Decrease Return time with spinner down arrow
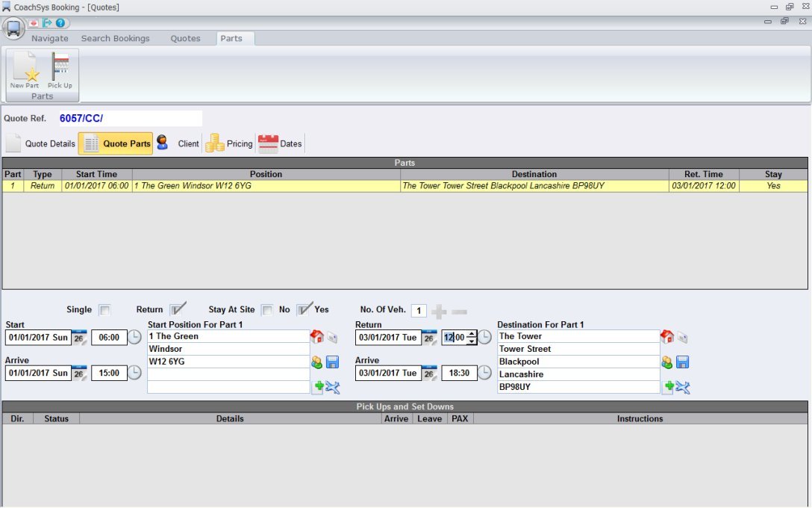 tap(471, 341)
